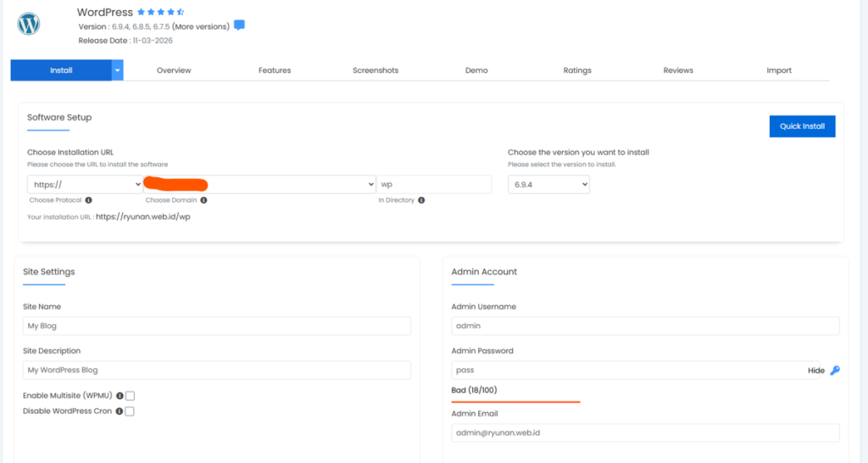Image resolution: width=868 pixels, height=463 pixels.
Task: Switch to the Overview tab
Action: [174, 70]
